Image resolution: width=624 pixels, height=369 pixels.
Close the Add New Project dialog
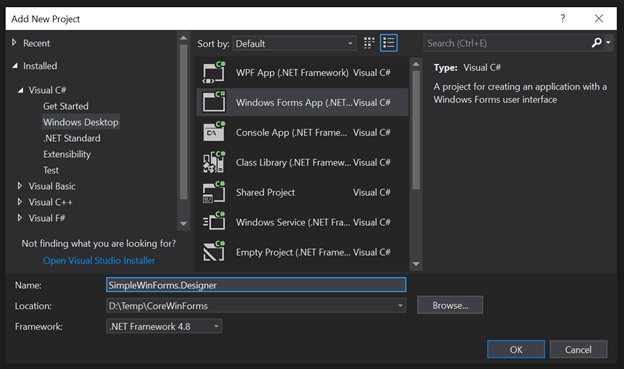click(599, 18)
